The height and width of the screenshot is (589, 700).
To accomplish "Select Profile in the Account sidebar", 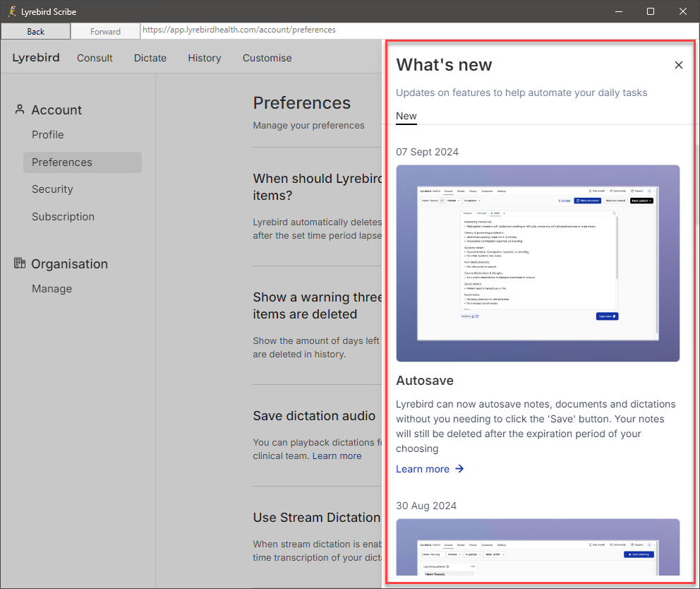I will click(48, 134).
